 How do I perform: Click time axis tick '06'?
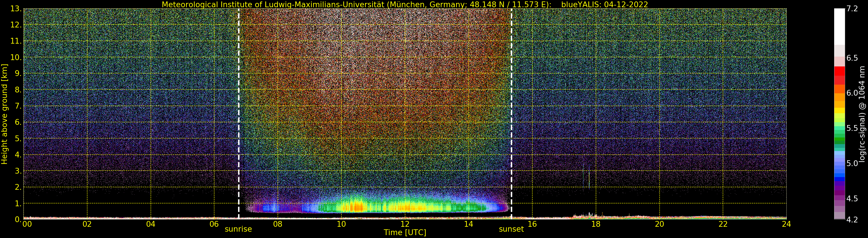[x=214, y=224]
